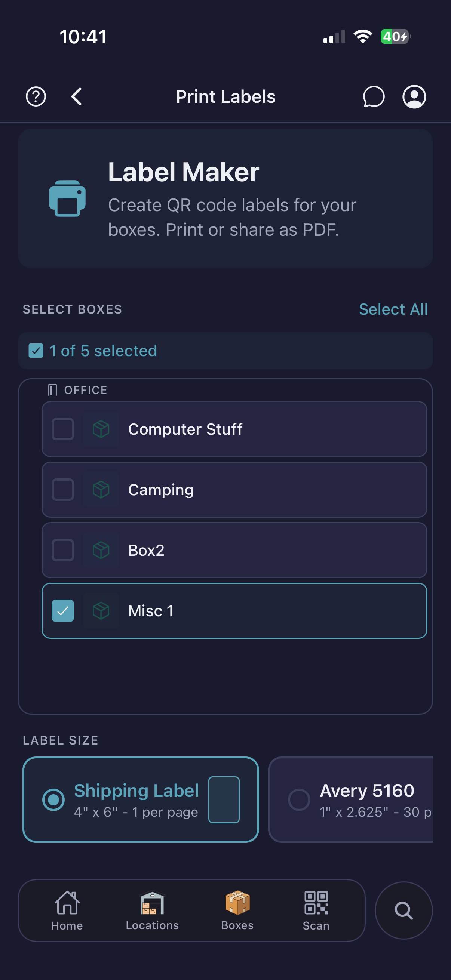This screenshot has width=451, height=980.
Task: Open the Scan QR tab
Action: 316,910
